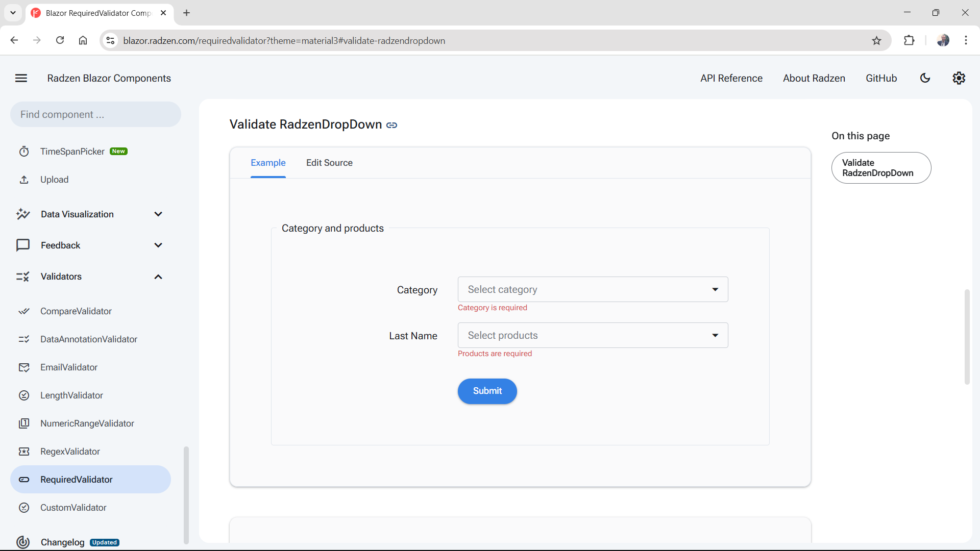Open the hamburger navigation menu
980x551 pixels.
[x=21, y=78]
